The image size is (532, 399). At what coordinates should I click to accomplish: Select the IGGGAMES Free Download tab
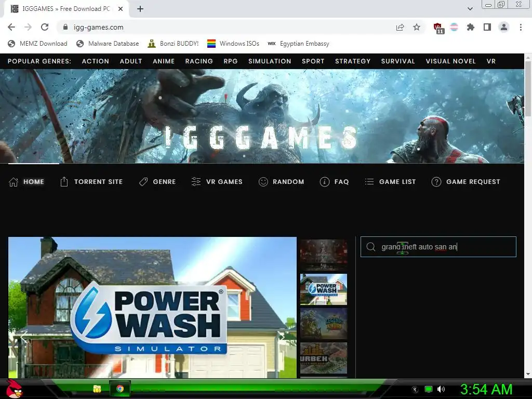tap(66, 9)
